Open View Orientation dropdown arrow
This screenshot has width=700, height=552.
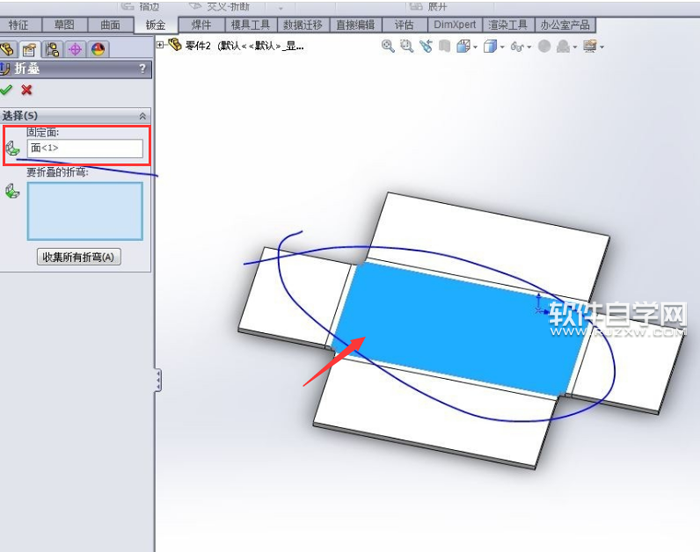click(x=475, y=47)
